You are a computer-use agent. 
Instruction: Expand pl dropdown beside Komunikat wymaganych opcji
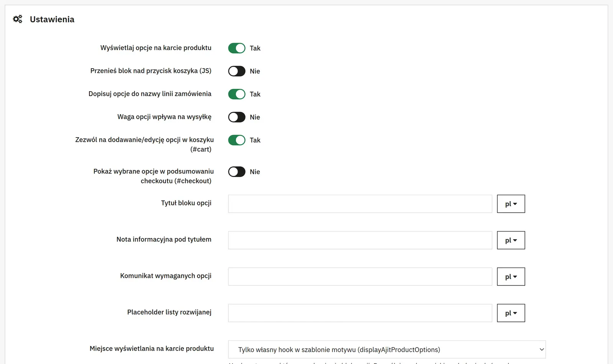pos(511,277)
